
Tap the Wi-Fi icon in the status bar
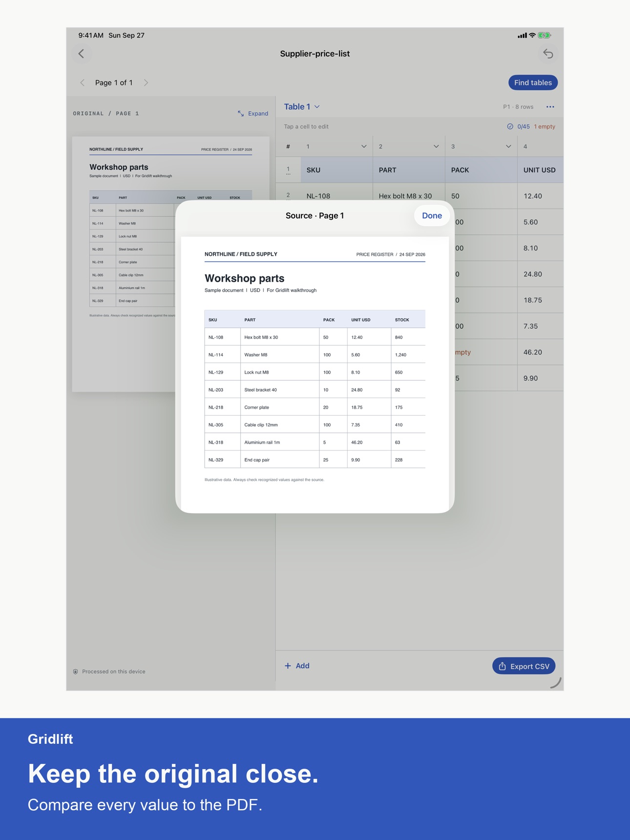pyautogui.click(x=532, y=35)
